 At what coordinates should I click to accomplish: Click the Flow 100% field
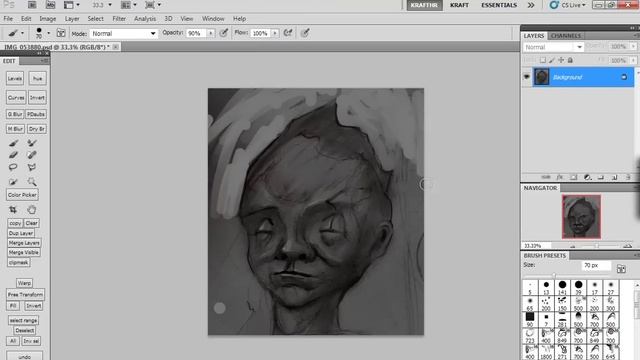point(260,33)
